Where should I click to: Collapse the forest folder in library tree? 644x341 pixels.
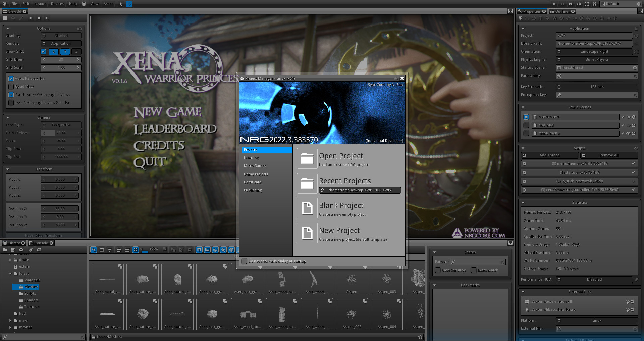pyautogui.click(x=10, y=274)
